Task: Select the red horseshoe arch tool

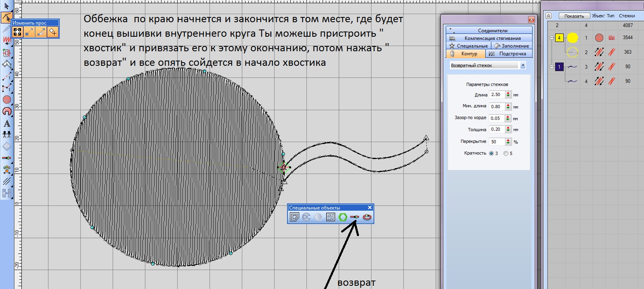Action: tap(7, 111)
